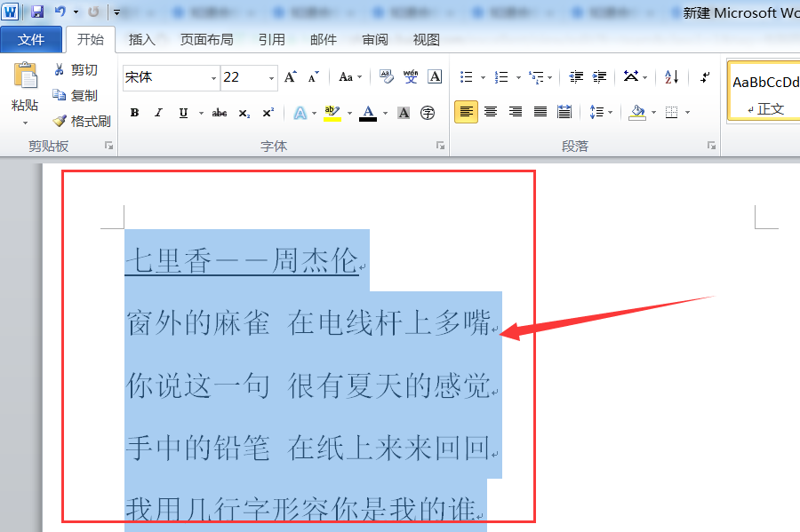Click the Line Spacing icon
The image size is (800, 532).
(x=596, y=112)
